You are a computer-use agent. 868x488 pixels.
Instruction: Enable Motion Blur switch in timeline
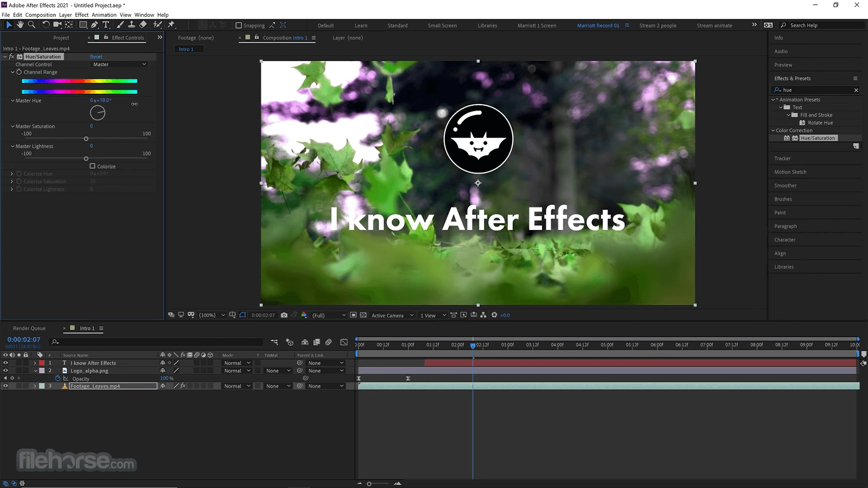point(329,342)
